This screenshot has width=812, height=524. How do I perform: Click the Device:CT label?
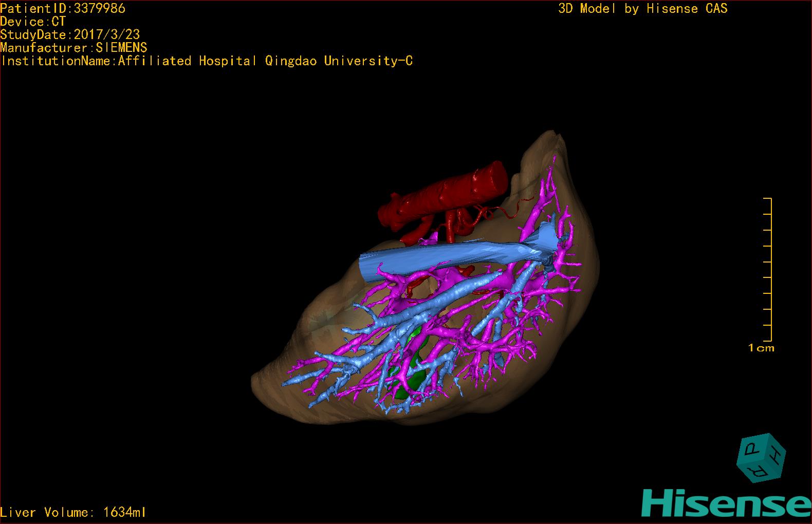point(33,22)
